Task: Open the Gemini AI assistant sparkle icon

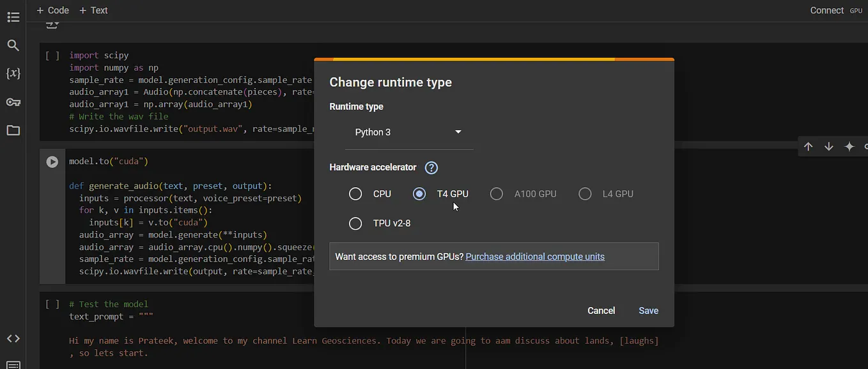Action: [x=849, y=146]
